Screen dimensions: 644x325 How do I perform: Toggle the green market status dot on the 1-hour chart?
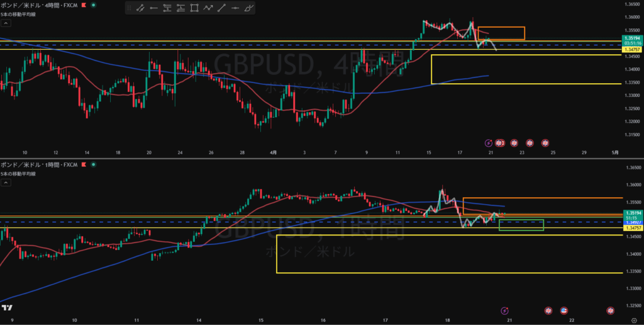[x=94, y=164]
